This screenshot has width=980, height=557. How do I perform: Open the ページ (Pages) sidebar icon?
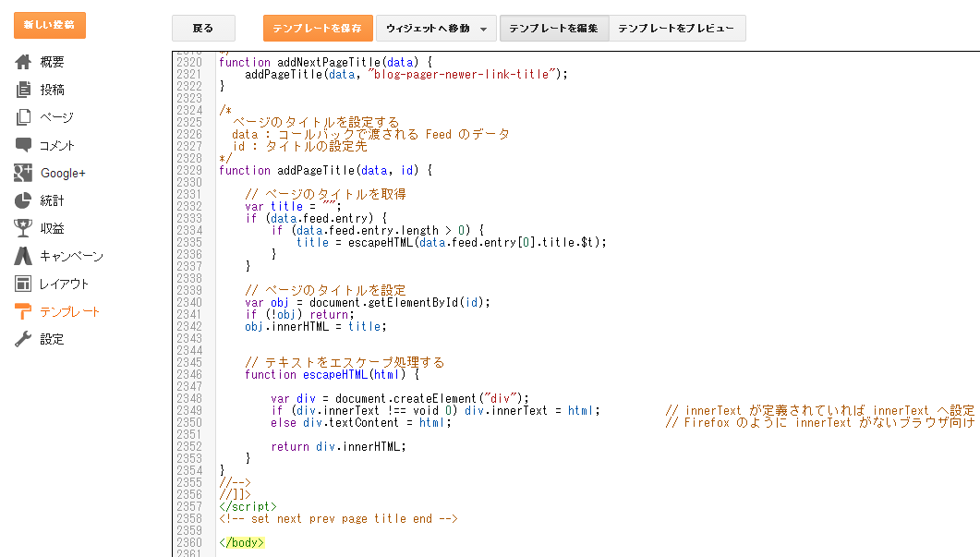point(23,116)
